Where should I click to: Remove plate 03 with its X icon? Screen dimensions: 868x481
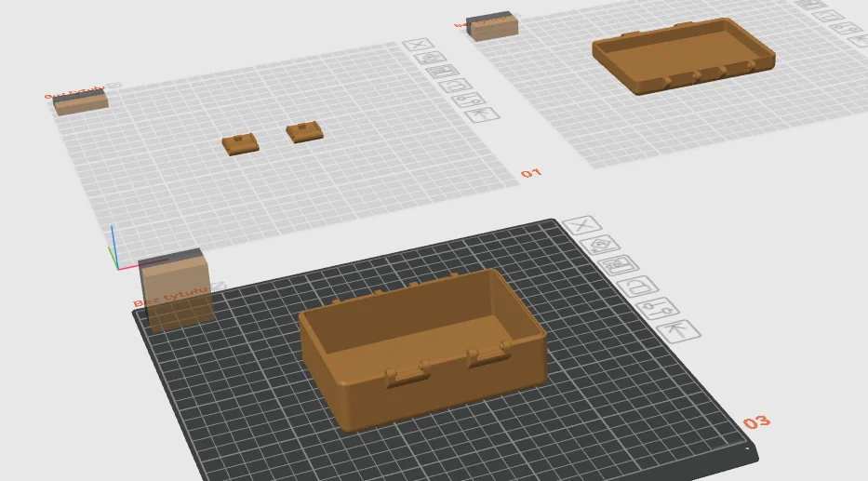pos(581,225)
